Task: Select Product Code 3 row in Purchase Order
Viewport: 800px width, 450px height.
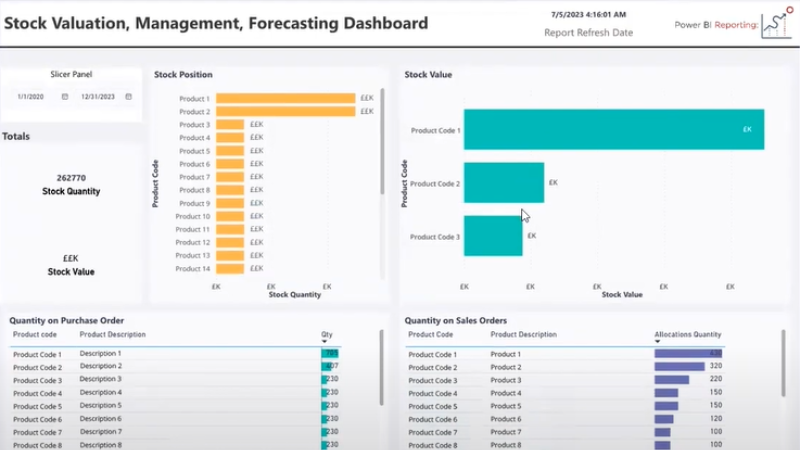Action: point(174,380)
